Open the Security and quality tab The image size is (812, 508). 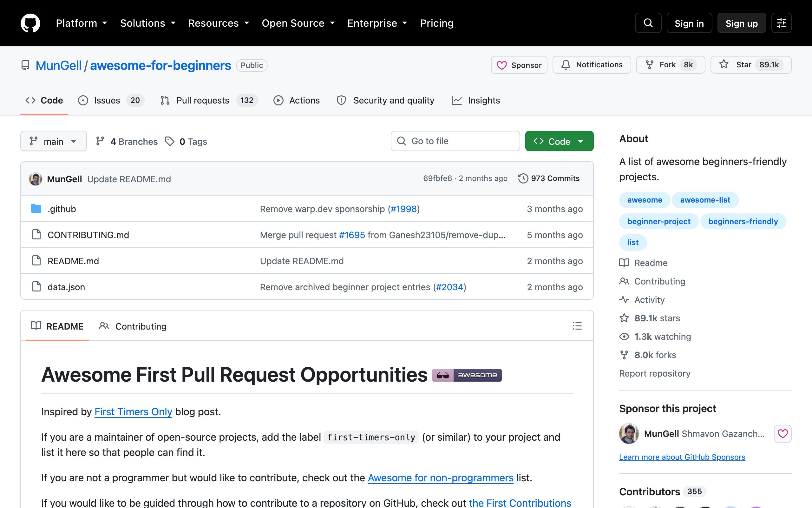385,100
